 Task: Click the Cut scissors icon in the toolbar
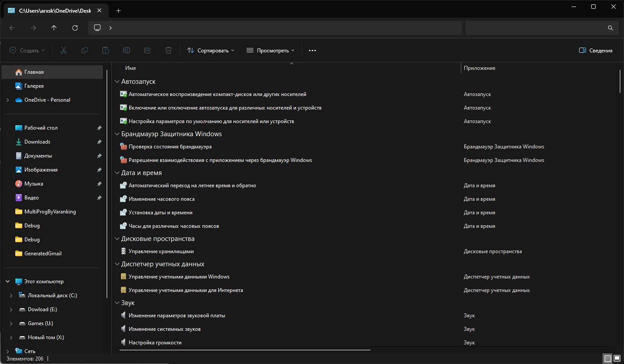64,50
